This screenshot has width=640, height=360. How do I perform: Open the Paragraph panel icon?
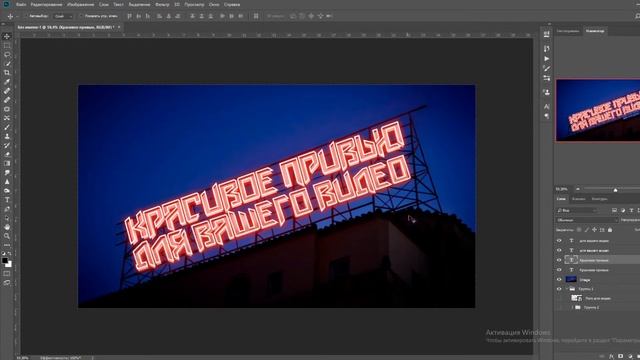tap(547, 116)
